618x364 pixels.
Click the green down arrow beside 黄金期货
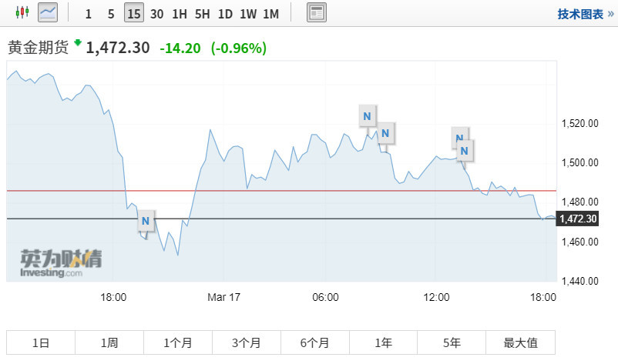77,43
